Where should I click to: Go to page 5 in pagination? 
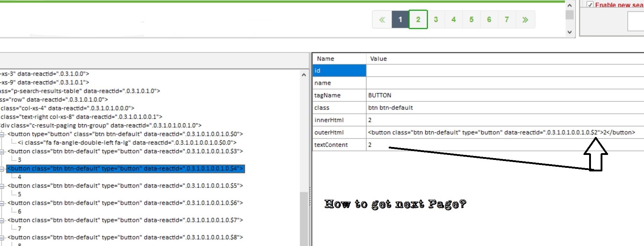click(x=471, y=20)
